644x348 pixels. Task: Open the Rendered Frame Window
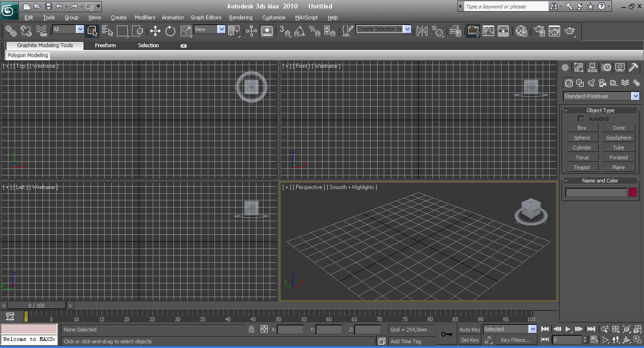(x=554, y=31)
